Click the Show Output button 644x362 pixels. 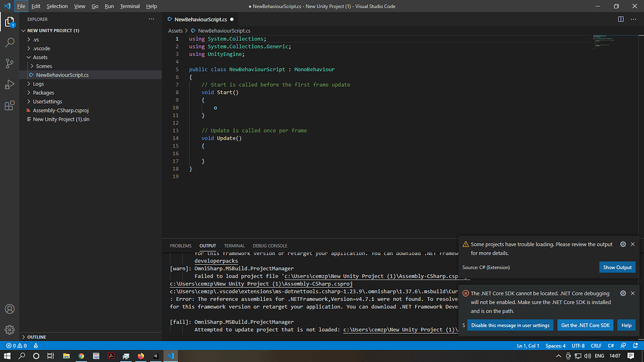click(x=617, y=267)
